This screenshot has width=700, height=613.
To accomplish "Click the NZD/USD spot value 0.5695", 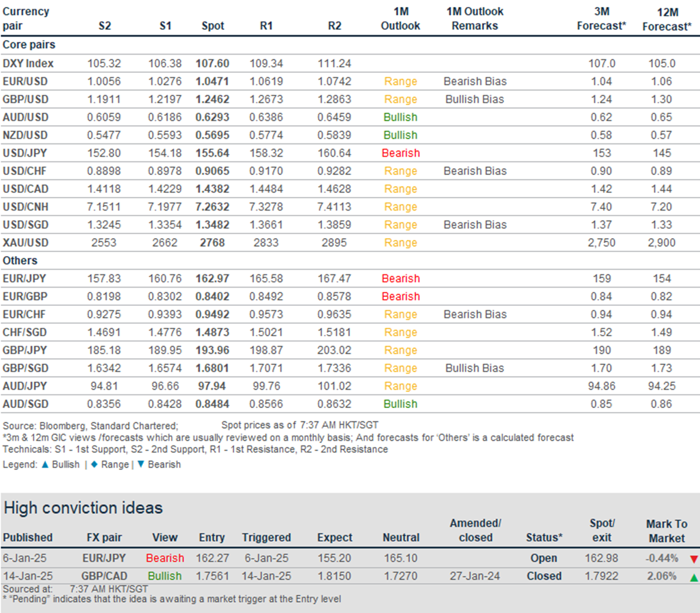I will point(212,135).
